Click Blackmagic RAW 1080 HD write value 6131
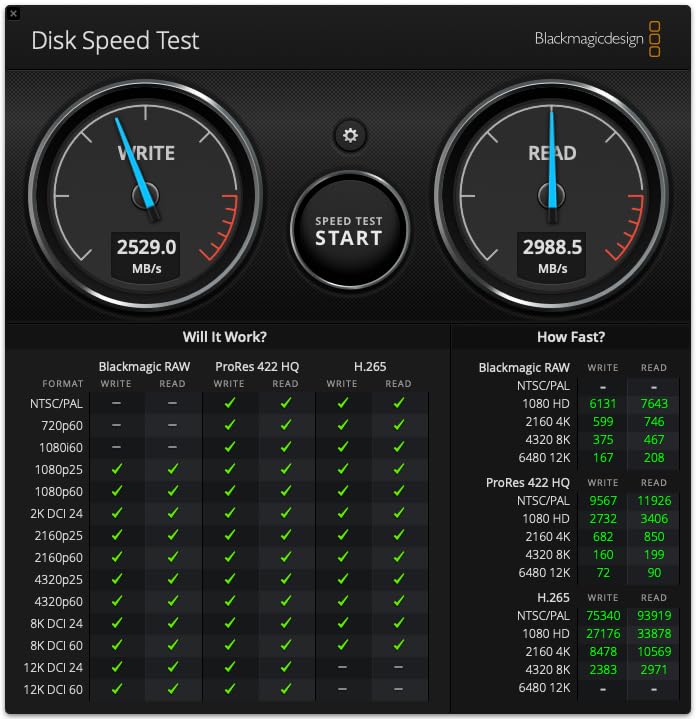 coord(603,404)
